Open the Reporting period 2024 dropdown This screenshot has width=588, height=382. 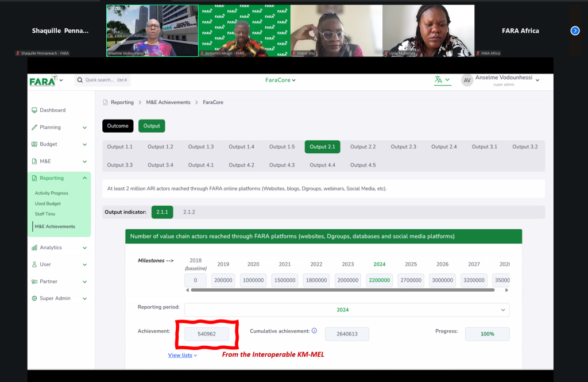click(x=346, y=310)
